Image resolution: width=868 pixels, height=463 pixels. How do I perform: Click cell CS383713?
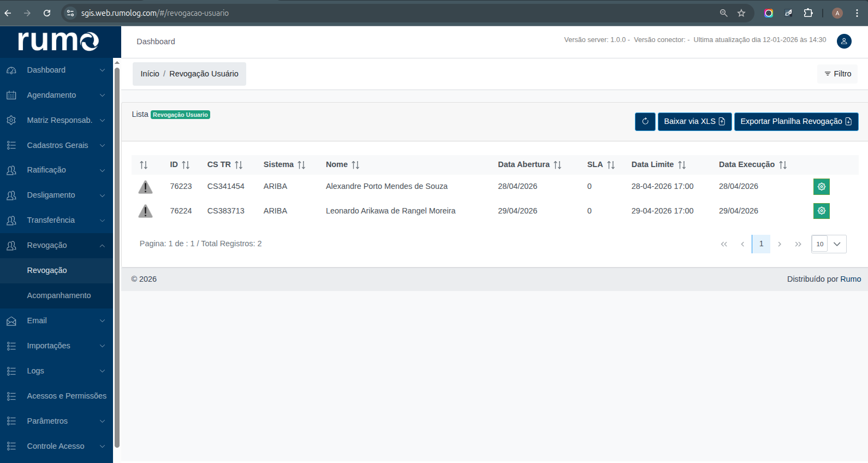pyautogui.click(x=225, y=211)
